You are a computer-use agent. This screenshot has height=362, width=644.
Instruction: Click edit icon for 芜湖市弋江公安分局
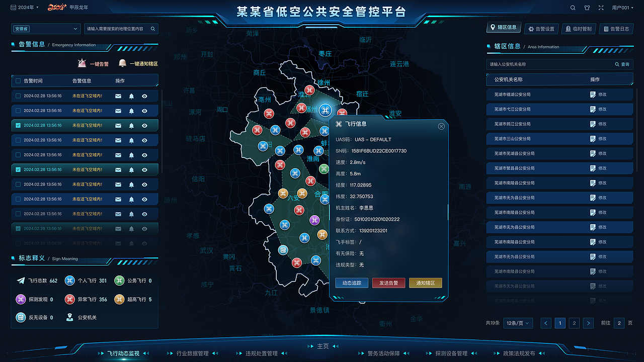[593, 109]
